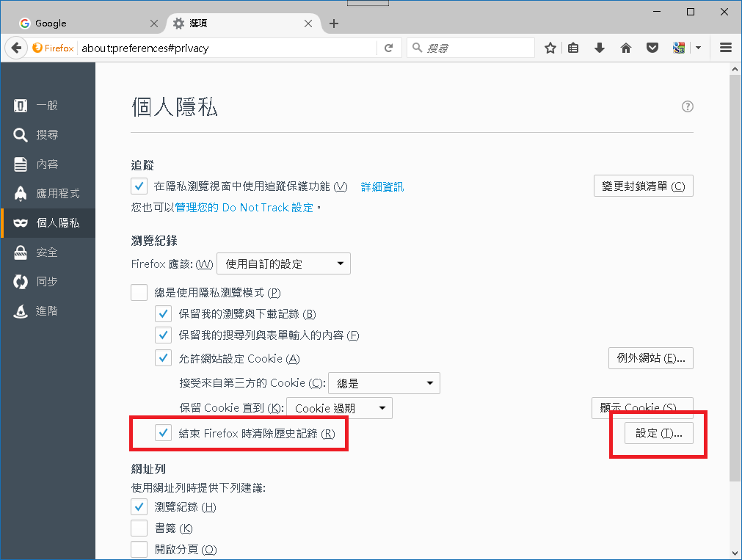Click the home icon in toolbar

(626, 48)
